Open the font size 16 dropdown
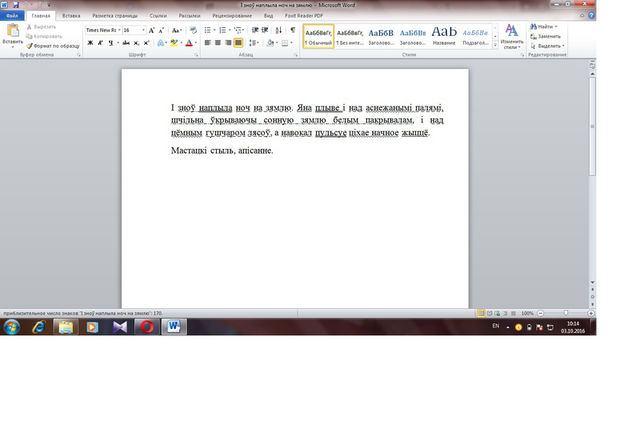Image resolution: width=640 pixels, height=429 pixels. coord(143,30)
